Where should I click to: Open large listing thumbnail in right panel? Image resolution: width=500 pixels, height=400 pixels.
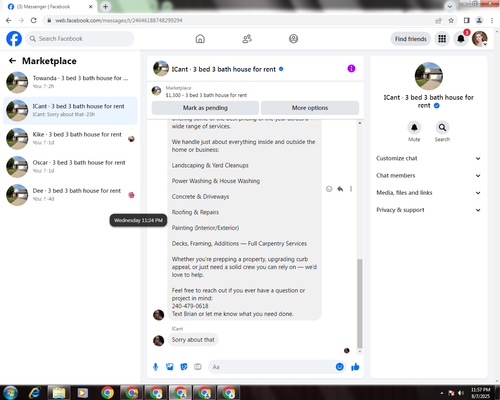point(429,76)
